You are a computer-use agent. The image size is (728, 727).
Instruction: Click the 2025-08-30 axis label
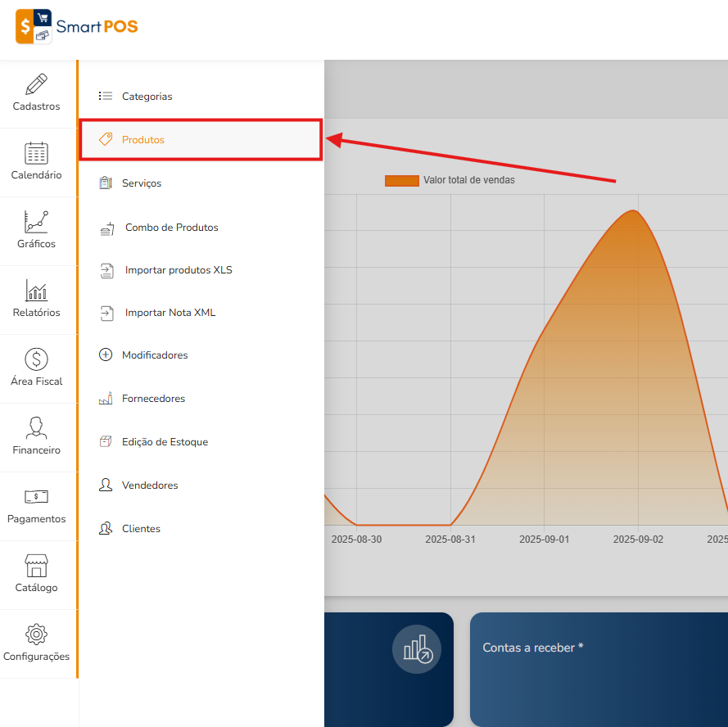[356, 540]
